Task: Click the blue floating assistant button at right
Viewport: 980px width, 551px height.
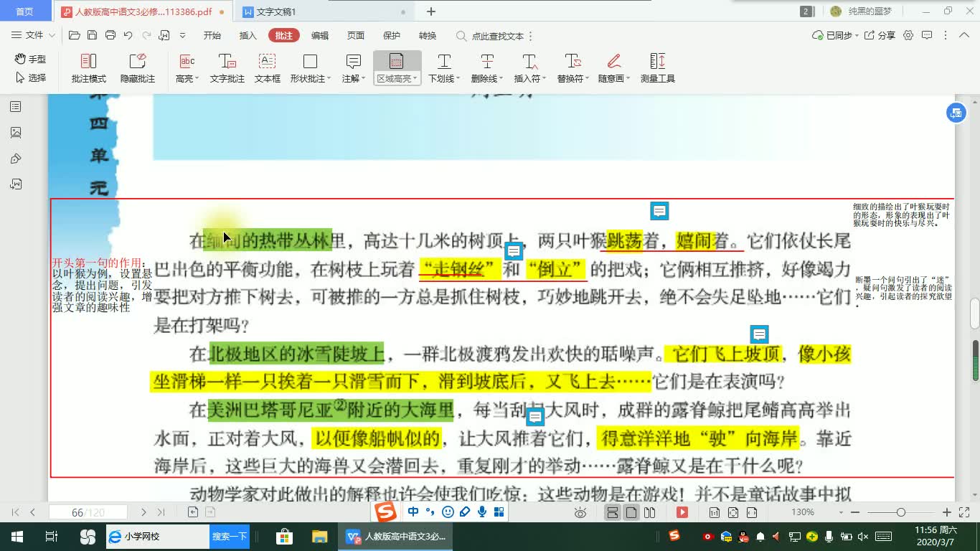Action: pos(956,113)
